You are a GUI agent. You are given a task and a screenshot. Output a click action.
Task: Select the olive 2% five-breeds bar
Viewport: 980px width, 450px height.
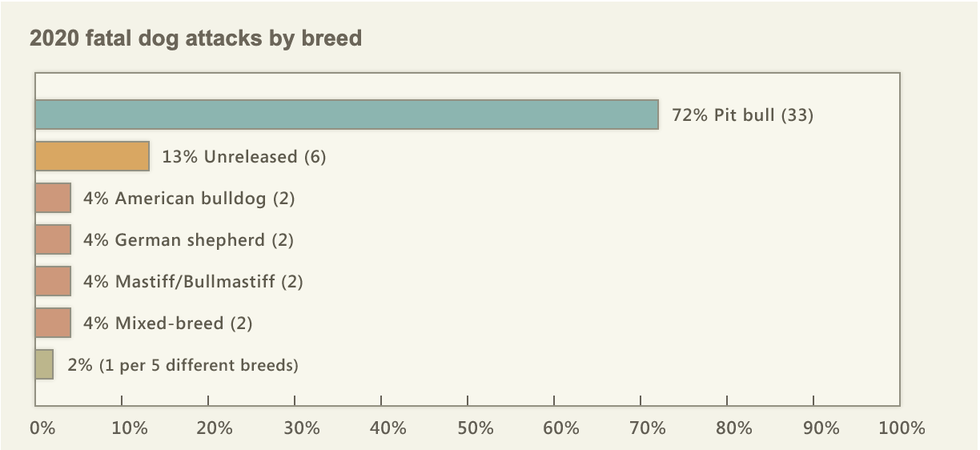coord(44,364)
